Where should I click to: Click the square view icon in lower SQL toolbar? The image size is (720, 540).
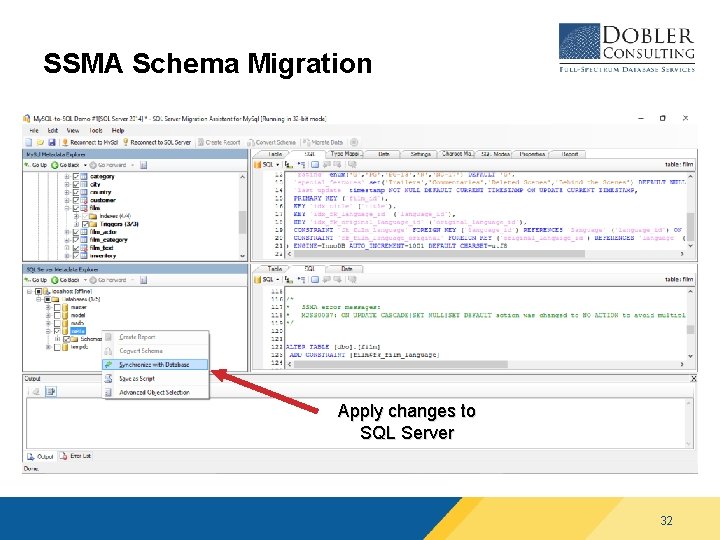pos(315,279)
